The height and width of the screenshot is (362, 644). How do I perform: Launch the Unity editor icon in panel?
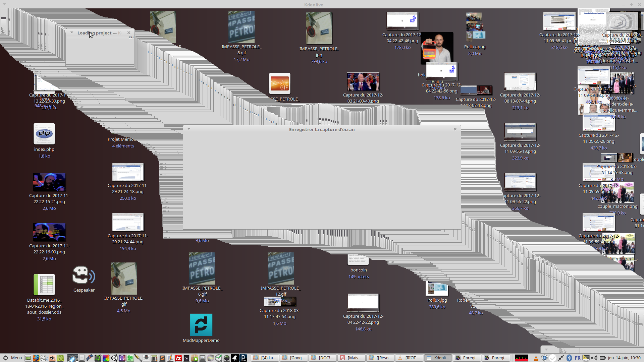114,358
